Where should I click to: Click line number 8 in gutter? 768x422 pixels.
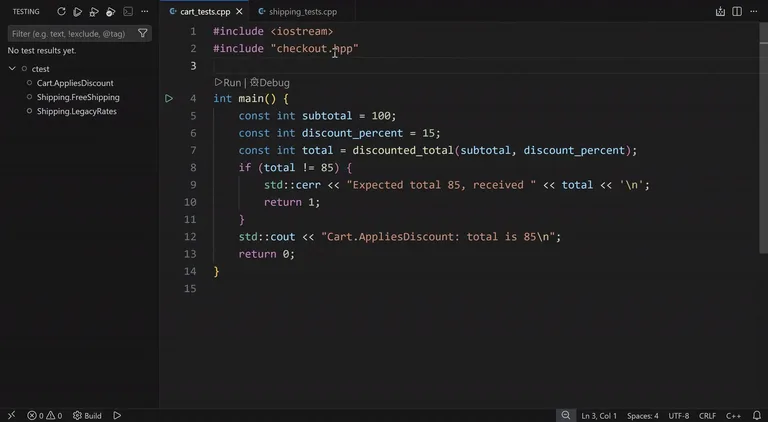193,167
